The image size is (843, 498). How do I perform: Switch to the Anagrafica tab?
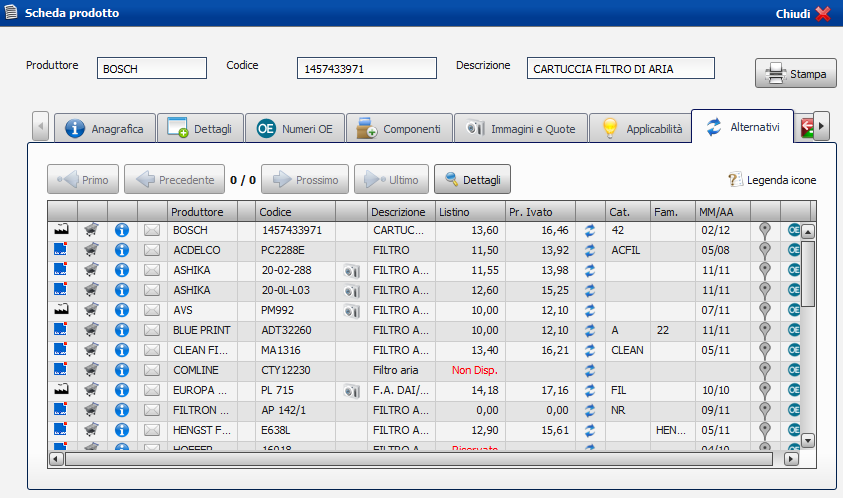coord(105,129)
